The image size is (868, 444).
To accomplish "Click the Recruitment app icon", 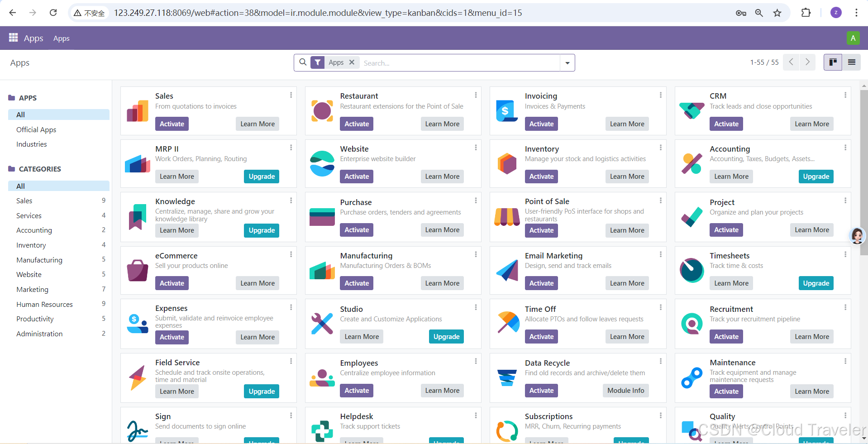I will [692, 324].
